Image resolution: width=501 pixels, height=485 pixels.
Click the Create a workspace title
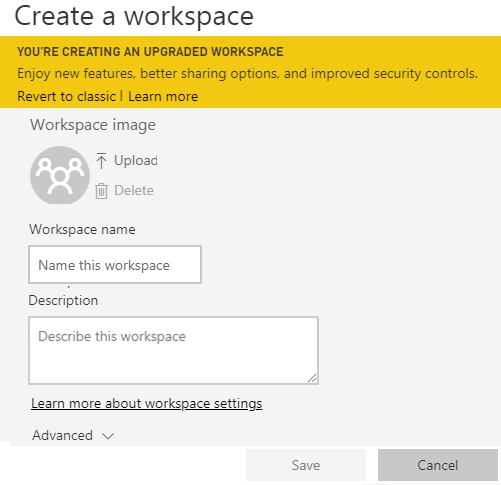[134, 16]
